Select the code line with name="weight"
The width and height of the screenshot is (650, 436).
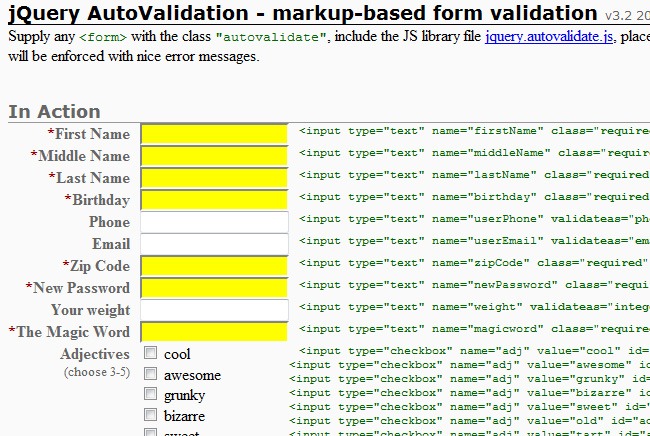click(x=474, y=307)
